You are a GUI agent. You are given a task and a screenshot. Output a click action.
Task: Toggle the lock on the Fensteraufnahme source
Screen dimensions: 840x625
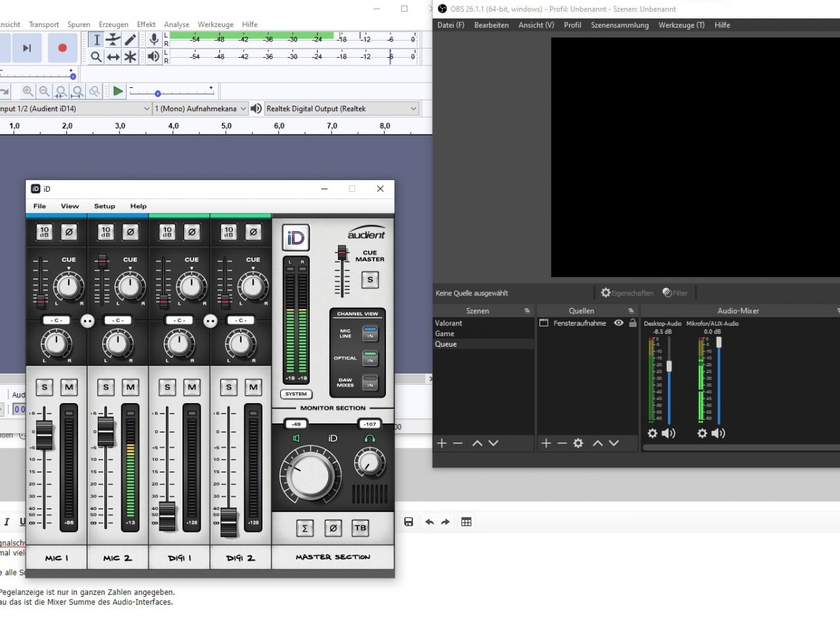(x=633, y=323)
